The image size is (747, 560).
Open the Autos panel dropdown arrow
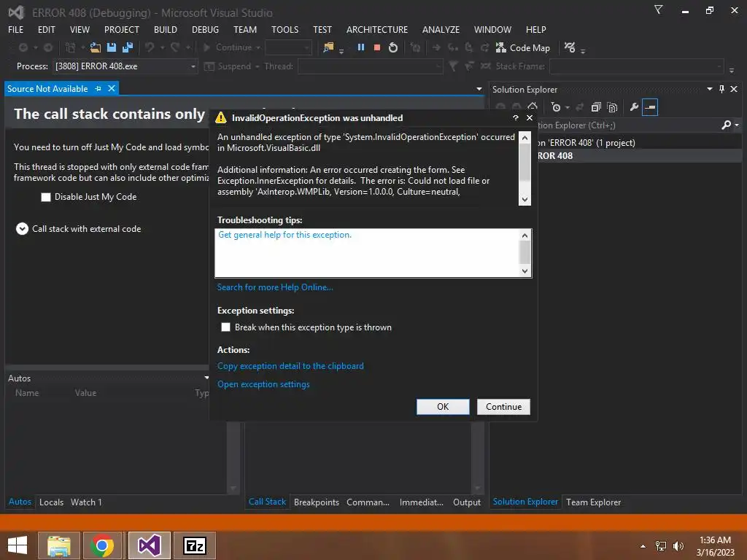[x=206, y=378]
